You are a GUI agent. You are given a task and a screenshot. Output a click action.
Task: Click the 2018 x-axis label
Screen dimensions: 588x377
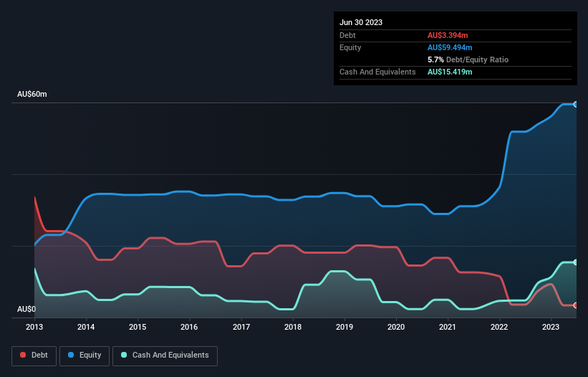293,327
